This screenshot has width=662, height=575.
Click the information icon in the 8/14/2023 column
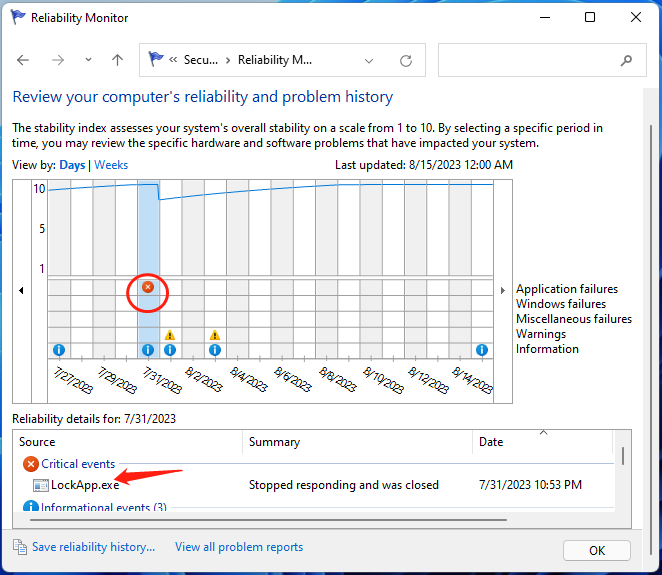(482, 350)
